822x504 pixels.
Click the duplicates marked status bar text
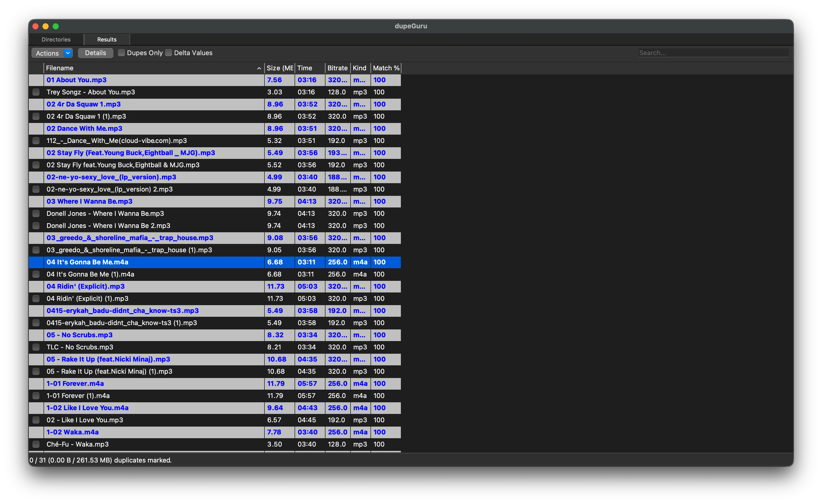(x=100, y=460)
